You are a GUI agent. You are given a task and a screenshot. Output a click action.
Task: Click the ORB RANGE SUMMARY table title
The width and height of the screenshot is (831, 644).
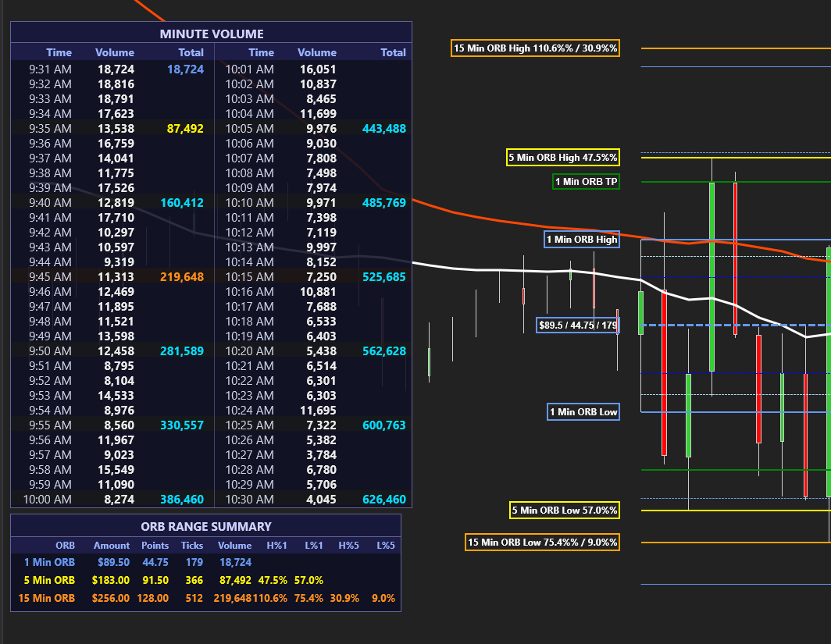pyautogui.click(x=206, y=526)
